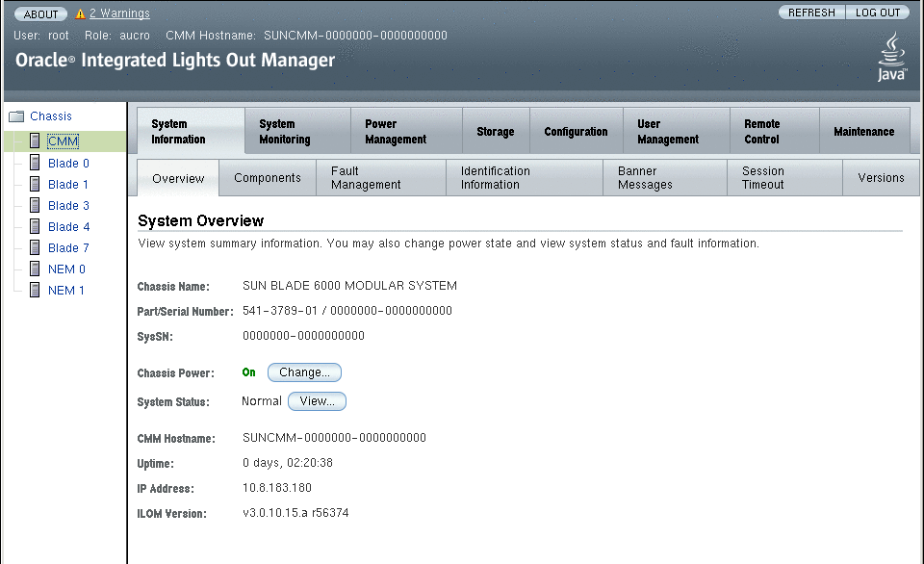Screen dimensions: 924x564
Task: Click the NEM 1 module icon
Action: 35,290
